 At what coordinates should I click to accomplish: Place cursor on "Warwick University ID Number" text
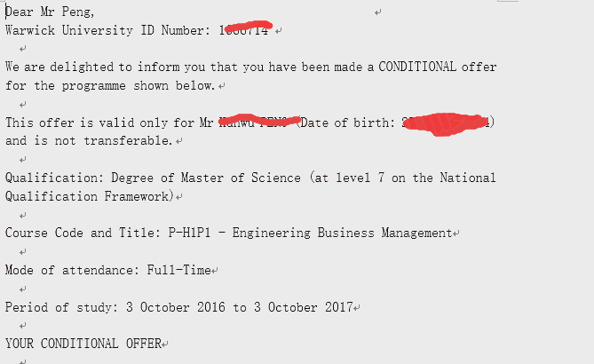(107, 30)
